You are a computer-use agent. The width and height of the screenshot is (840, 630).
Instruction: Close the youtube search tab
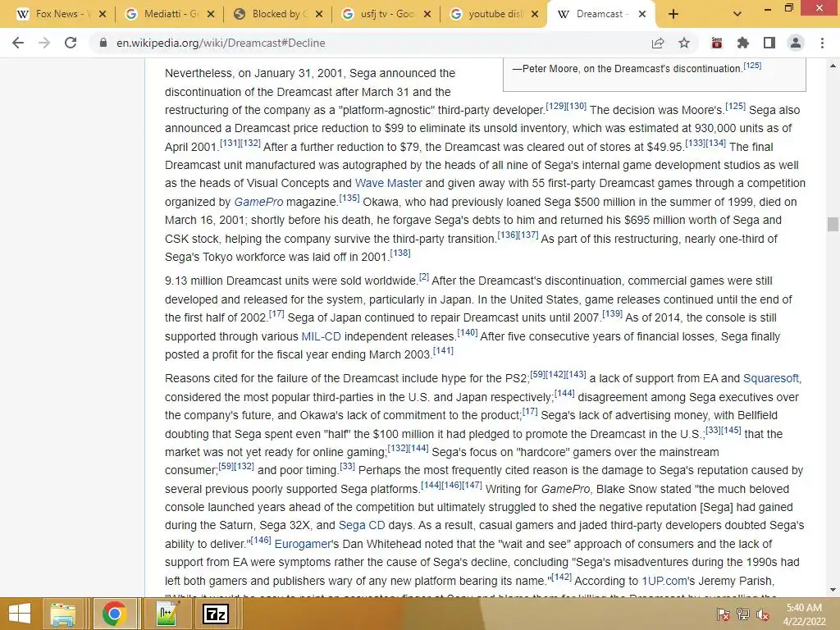tap(535, 14)
